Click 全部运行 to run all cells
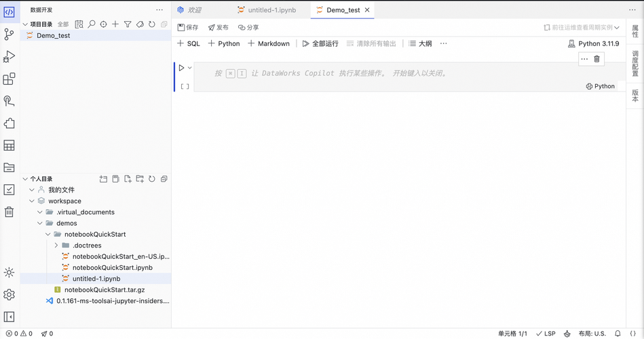Image resolution: width=644 pixels, height=339 pixels. pyautogui.click(x=320, y=43)
